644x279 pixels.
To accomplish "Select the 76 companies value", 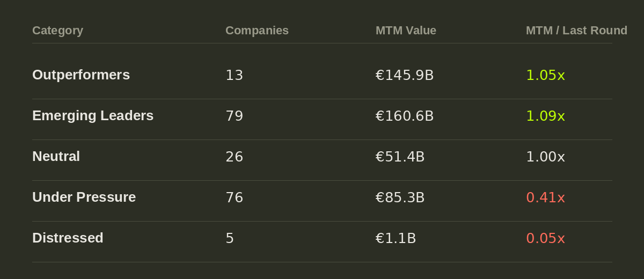I will click(234, 197).
